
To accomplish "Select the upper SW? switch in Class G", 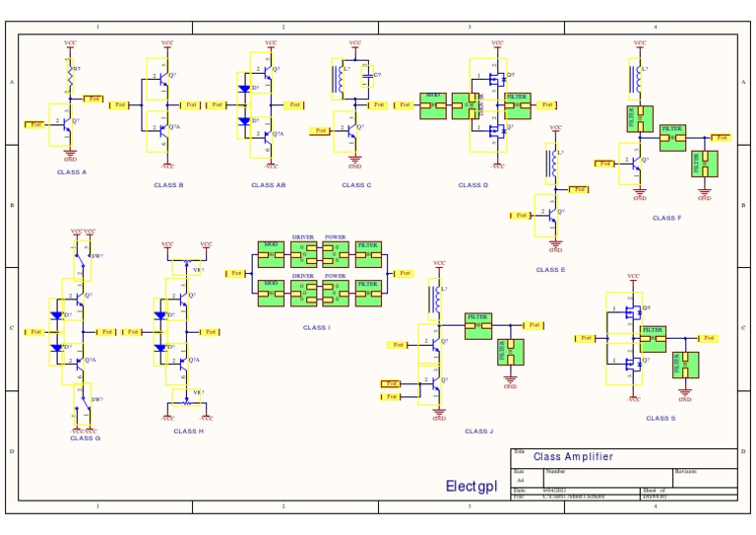I will pos(83,260).
